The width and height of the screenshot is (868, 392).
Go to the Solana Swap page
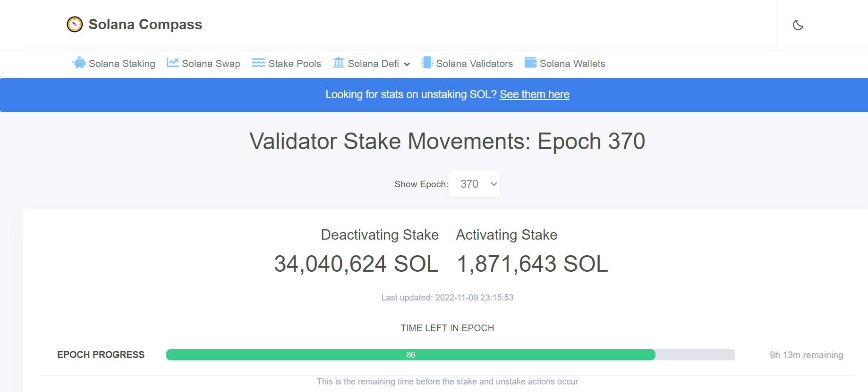(x=211, y=64)
